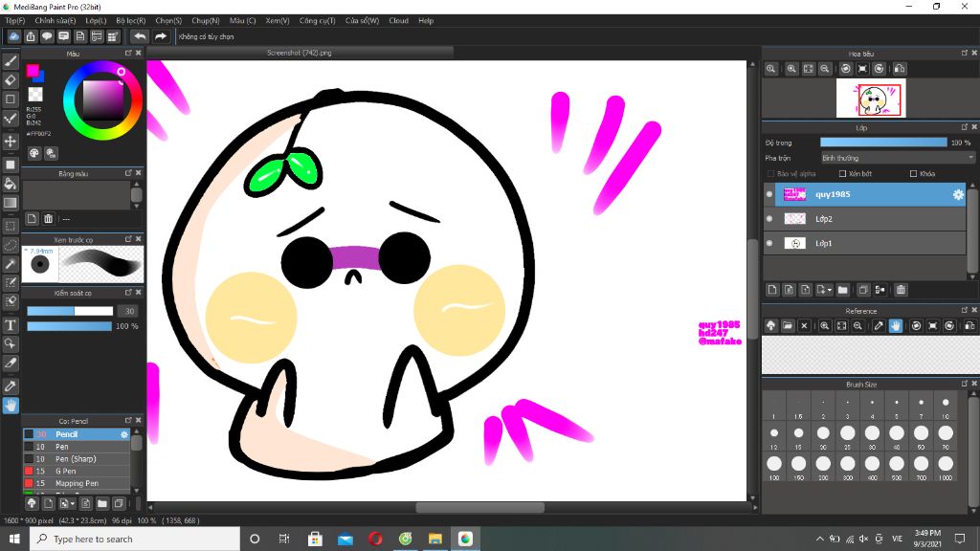Open the Help menu
Image resolution: width=980 pixels, height=551 pixels.
pyautogui.click(x=426, y=21)
